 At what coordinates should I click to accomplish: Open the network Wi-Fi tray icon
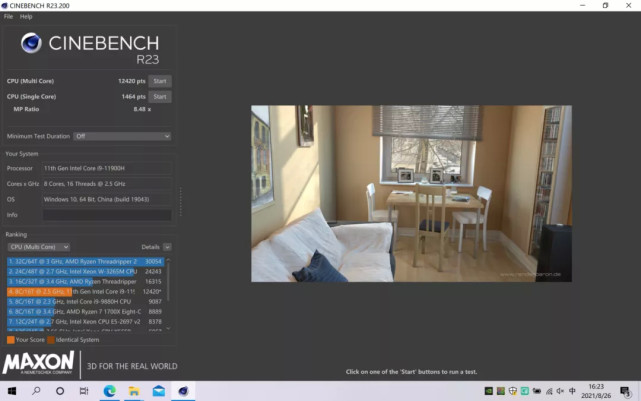pyautogui.click(x=549, y=391)
